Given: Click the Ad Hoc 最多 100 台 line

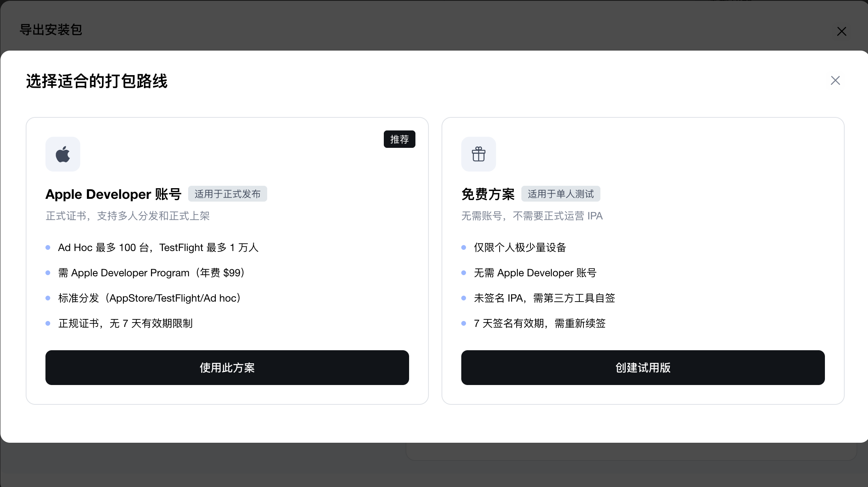Looking at the screenshot, I should click(x=159, y=247).
